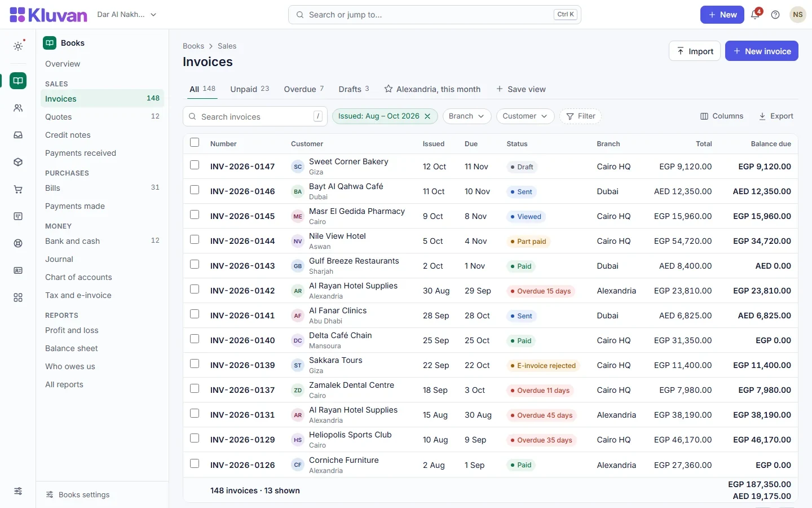Select checkbox for INV-2026-0137
This screenshot has width=812, height=508.
coord(195,388)
